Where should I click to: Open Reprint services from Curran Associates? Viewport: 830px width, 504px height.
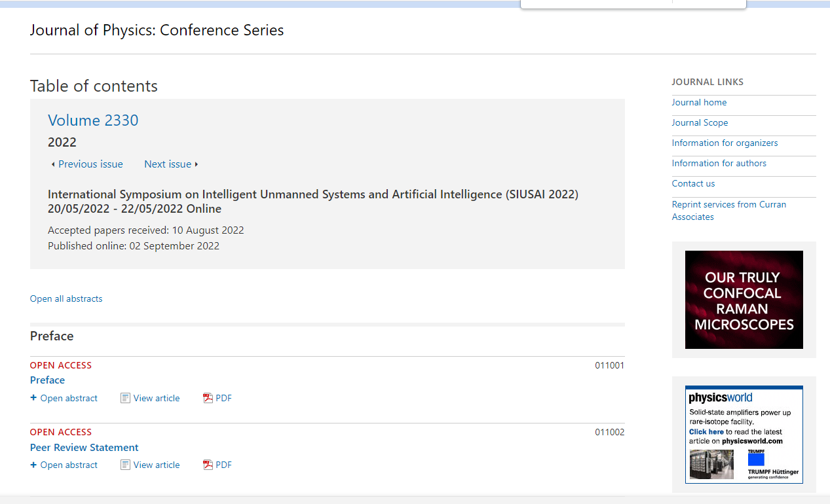[728, 211]
